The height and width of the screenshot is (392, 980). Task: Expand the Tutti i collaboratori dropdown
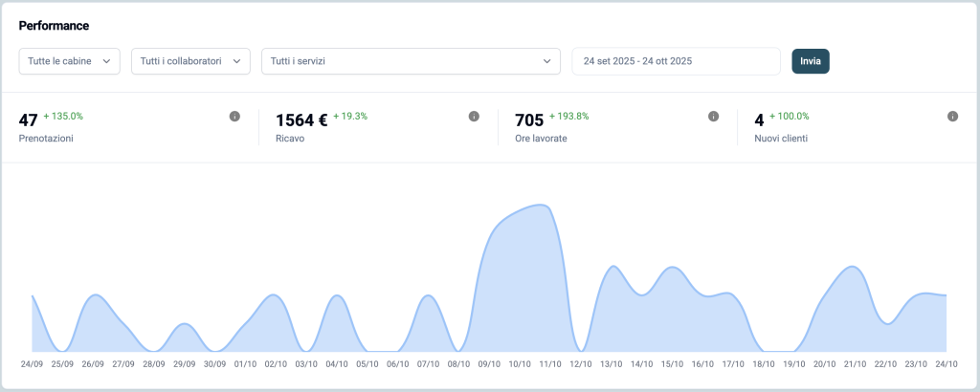click(x=190, y=61)
